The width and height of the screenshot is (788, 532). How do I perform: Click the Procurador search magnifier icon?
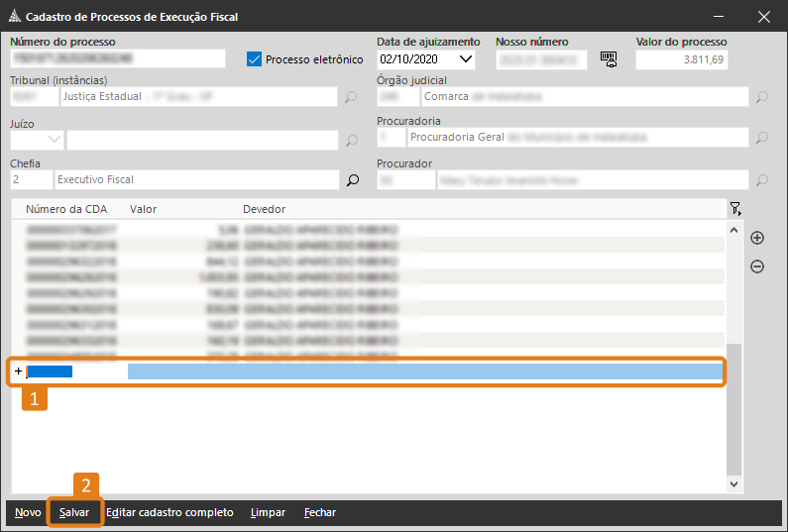pyautogui.click(x=761, y=180)
